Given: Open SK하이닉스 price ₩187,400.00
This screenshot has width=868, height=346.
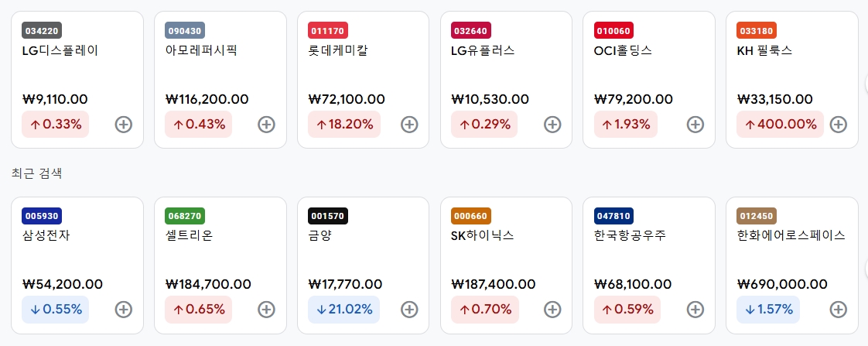Looking at the screenshot, I should click(x=494, y=285).
